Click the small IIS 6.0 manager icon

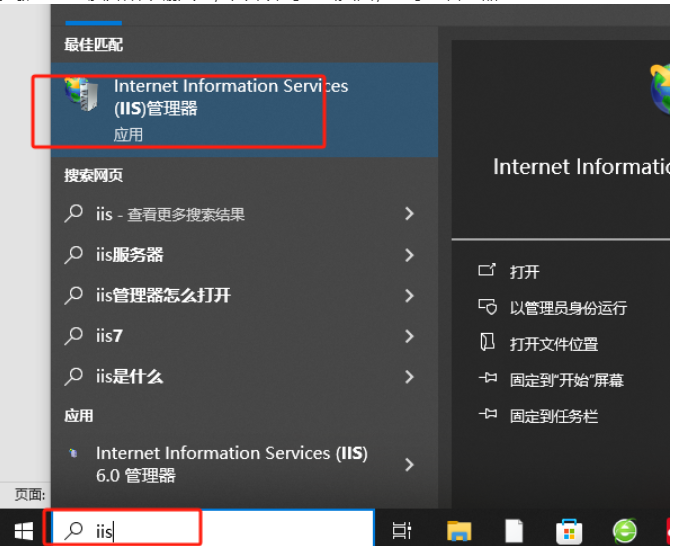[73, 453]
